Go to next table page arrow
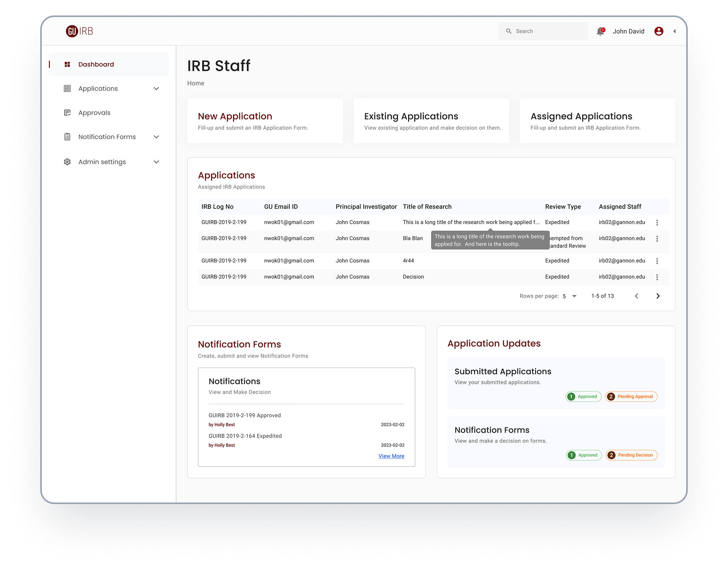 pos(658,296)
